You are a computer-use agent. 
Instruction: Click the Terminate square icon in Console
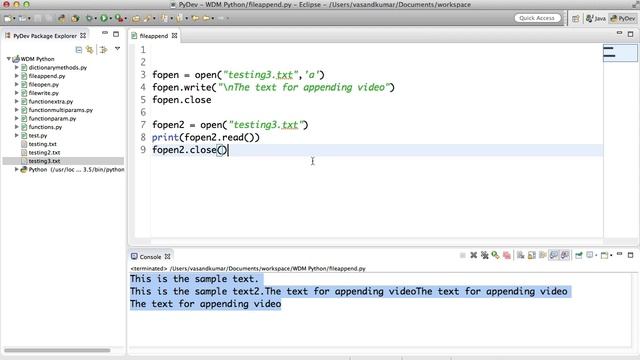coord(462,255)
